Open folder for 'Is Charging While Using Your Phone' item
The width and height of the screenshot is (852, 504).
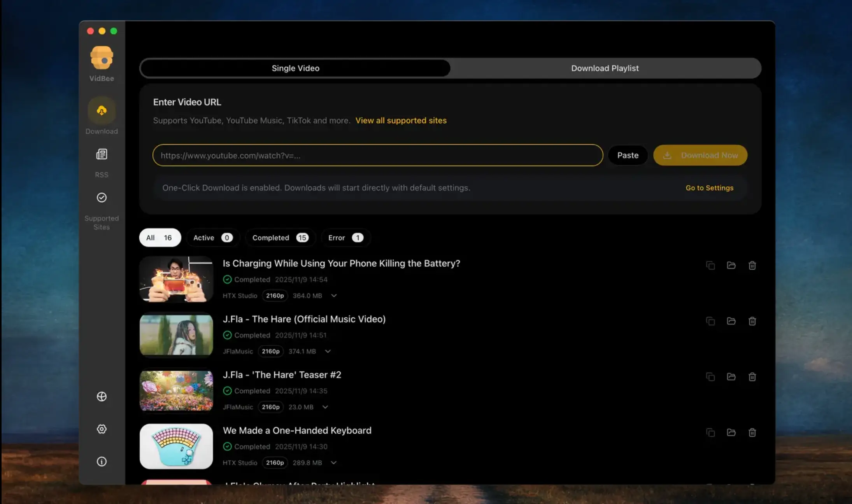point(731,265)
